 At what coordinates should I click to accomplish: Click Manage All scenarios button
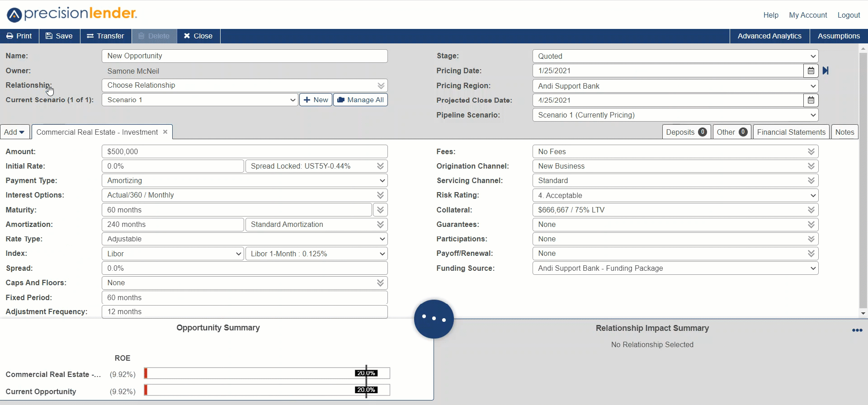pyautogui.click(x=361, y=100)
